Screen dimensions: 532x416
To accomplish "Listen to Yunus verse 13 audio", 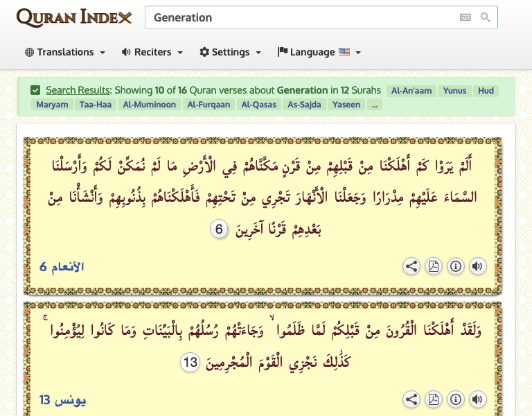I will pos(477,399).
